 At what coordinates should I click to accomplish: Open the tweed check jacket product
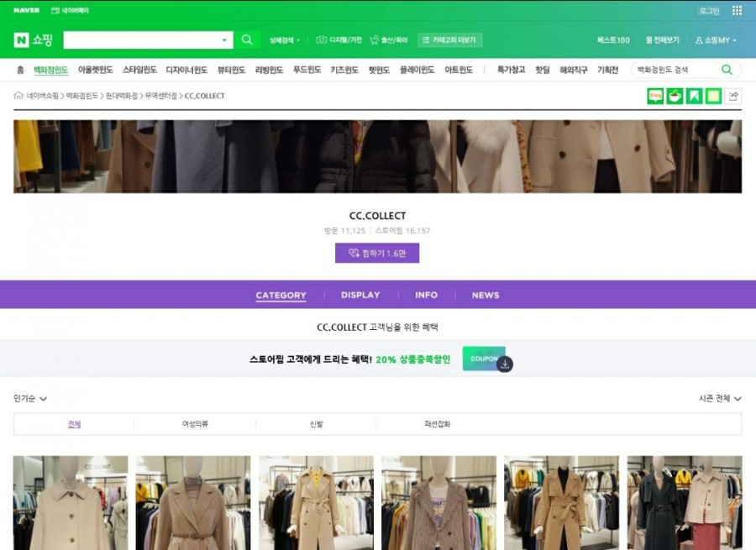coord(438,503)
